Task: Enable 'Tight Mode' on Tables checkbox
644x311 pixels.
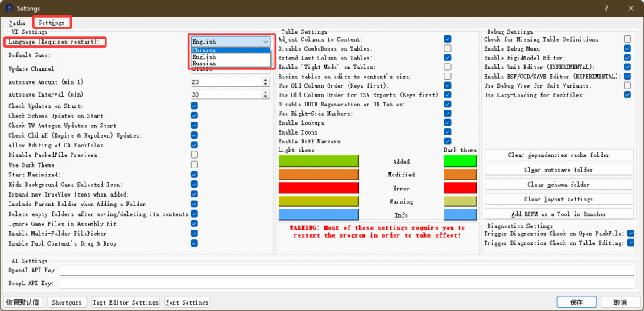Action: 448,67
